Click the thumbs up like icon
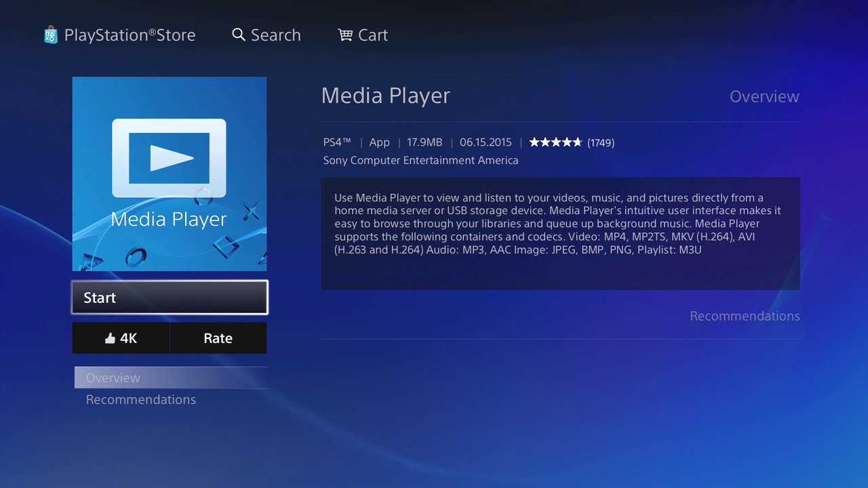 tap(110, 338)
